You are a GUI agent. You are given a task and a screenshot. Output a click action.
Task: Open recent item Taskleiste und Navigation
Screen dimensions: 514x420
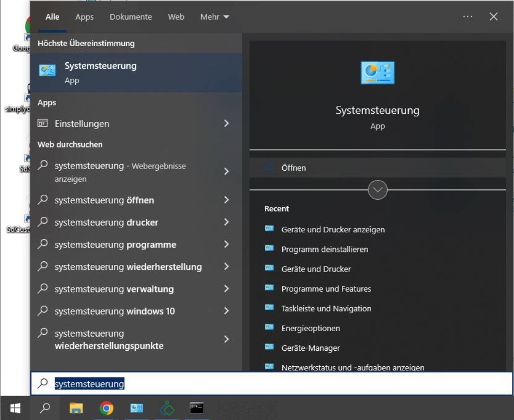coord(326,308)
